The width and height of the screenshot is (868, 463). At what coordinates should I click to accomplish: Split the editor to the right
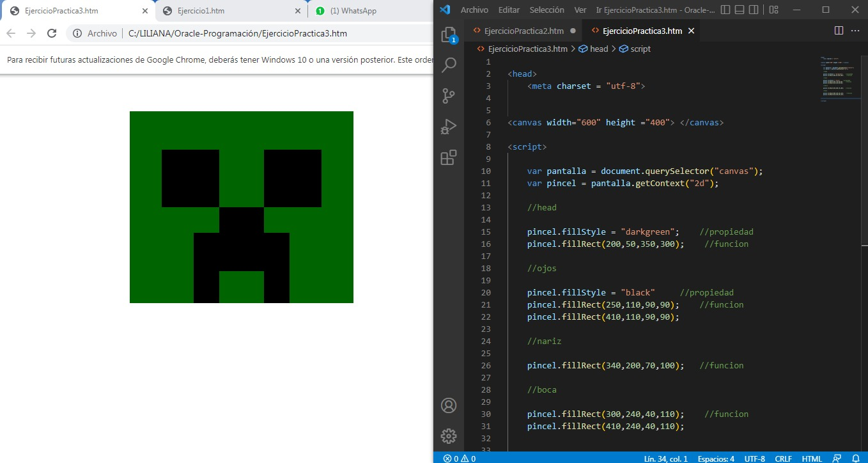click(839, 31)
